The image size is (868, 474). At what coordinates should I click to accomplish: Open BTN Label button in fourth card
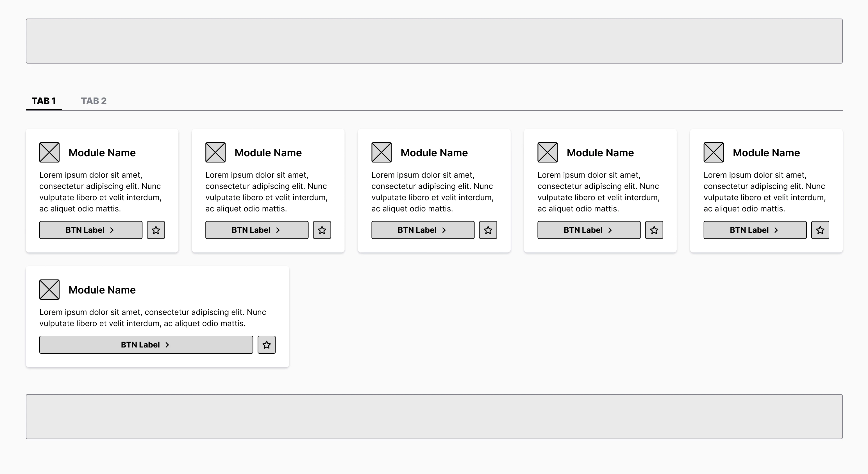589,230
